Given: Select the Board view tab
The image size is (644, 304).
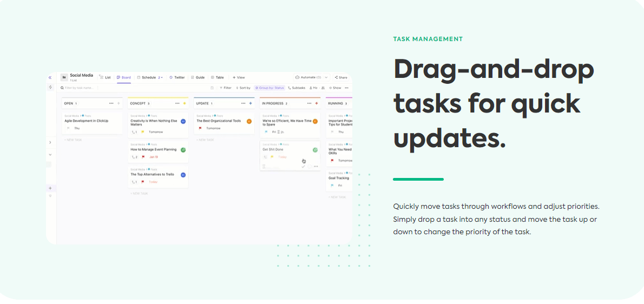Looking at the screenshot, I should [123, 77].
